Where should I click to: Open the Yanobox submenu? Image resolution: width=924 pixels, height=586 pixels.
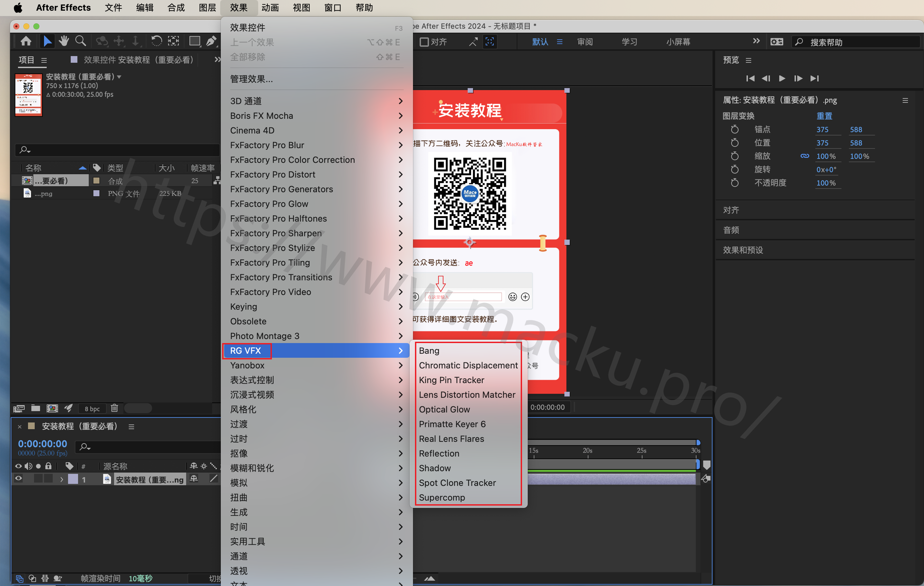tap(317, 365)
